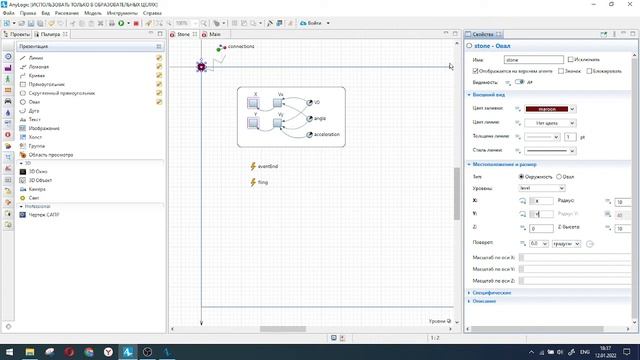Toggle the Блокировать (Lock) checkbox

589,71
